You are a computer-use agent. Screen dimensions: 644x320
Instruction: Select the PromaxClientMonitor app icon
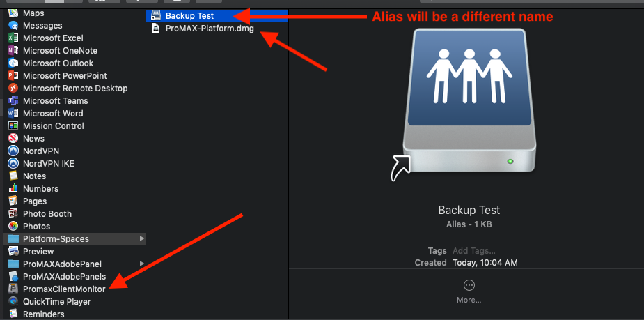click(x=13, y=289)
